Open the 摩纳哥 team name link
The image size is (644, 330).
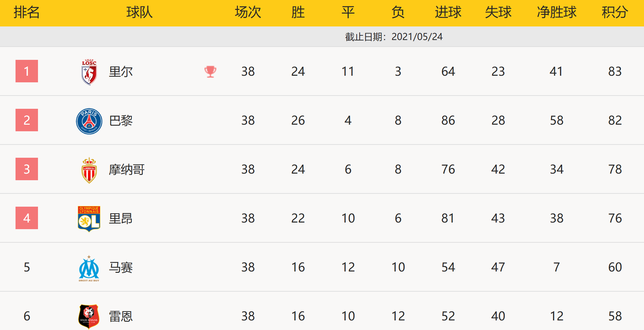click(x=127, y=169)
